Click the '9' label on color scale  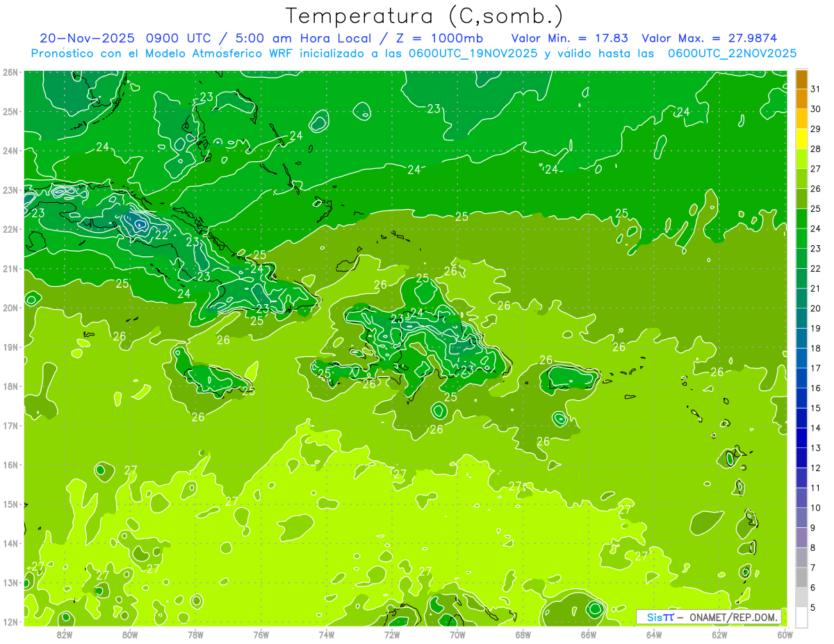[812, 528]
